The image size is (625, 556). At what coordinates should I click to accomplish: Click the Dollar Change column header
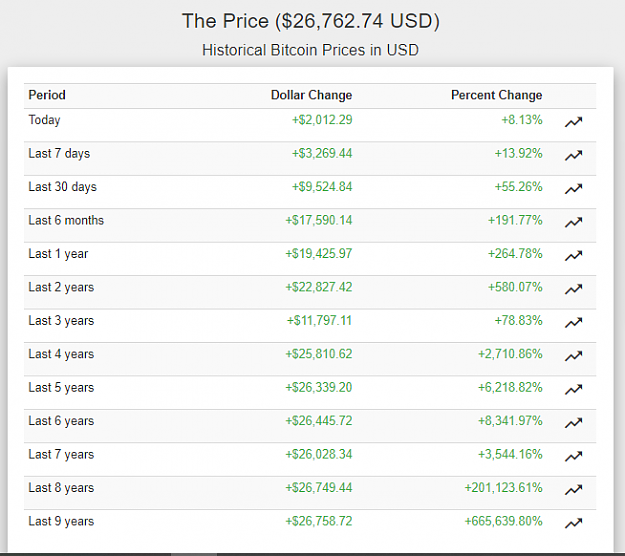[x=311, y=95]
